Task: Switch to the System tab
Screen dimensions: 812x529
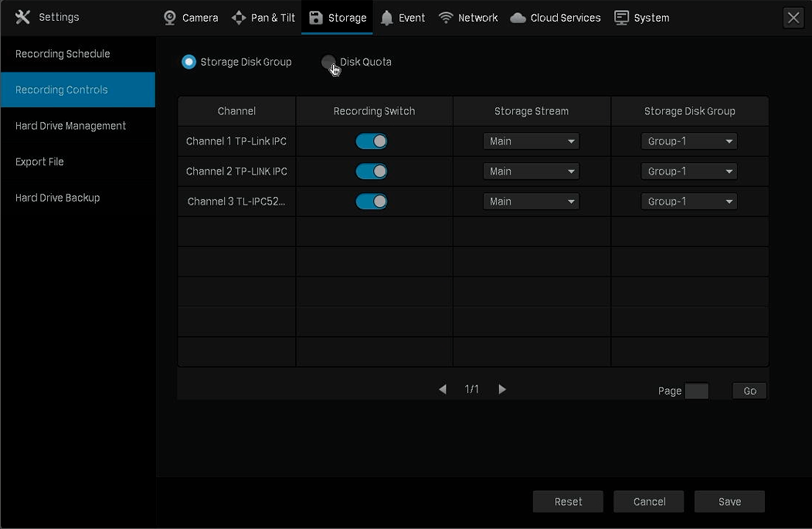Action: (x=641, y=18)
